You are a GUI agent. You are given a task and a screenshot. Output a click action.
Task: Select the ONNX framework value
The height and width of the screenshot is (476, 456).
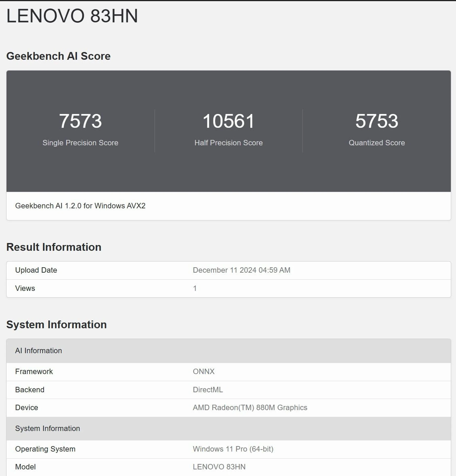pyautogui.click(x=204, y=371)
